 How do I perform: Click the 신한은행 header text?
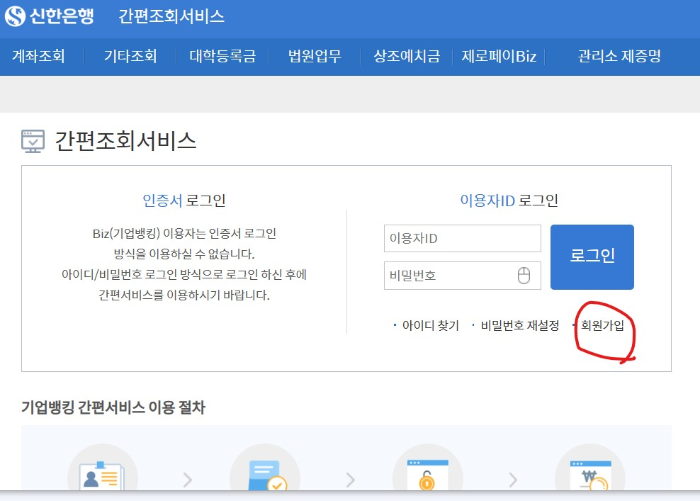[62, 16]
